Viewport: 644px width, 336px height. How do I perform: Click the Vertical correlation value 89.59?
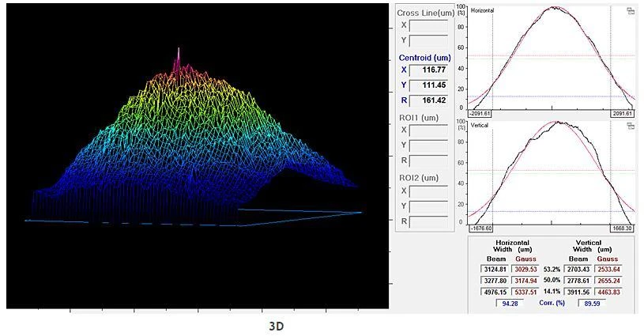tap(593, 303)
